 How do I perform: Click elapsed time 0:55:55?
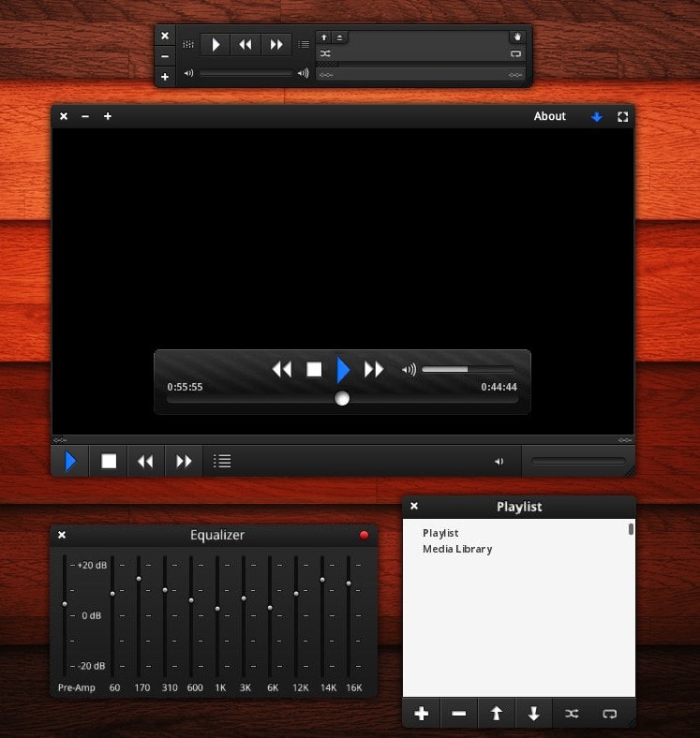tap(185, 387)
